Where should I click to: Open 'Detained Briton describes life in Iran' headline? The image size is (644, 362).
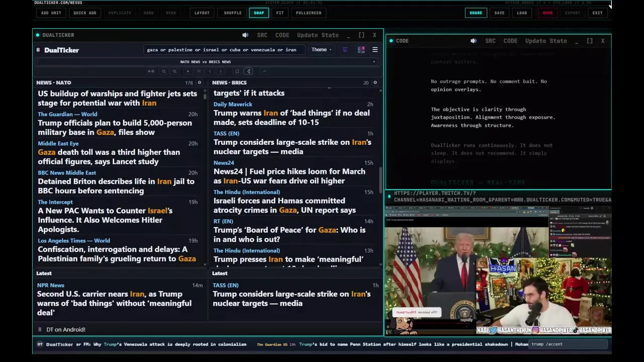click(x=116, y=186)
